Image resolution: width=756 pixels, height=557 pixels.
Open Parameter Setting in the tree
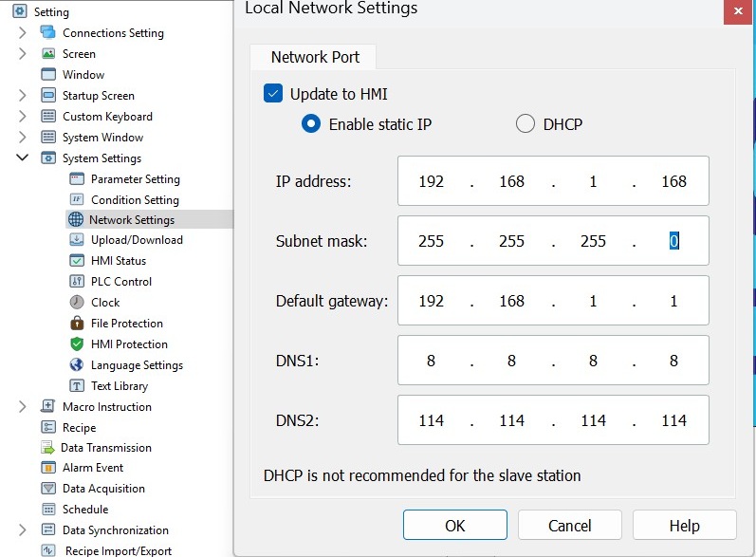click(x=136, y=179)
